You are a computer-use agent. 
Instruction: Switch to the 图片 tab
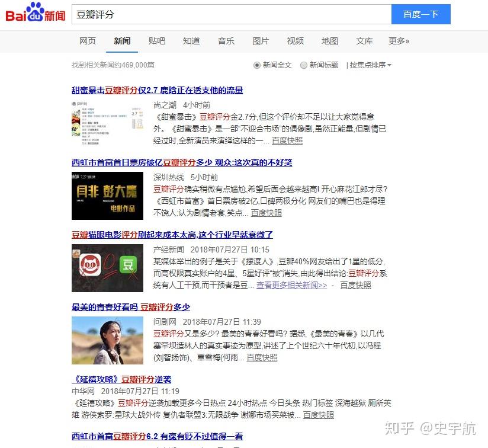tap(261, 41)
